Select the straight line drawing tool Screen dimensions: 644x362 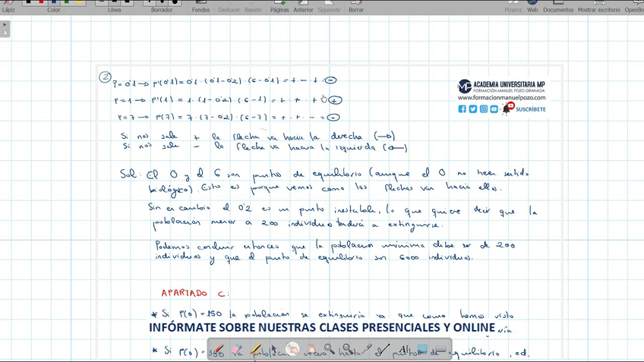[384, 350]
